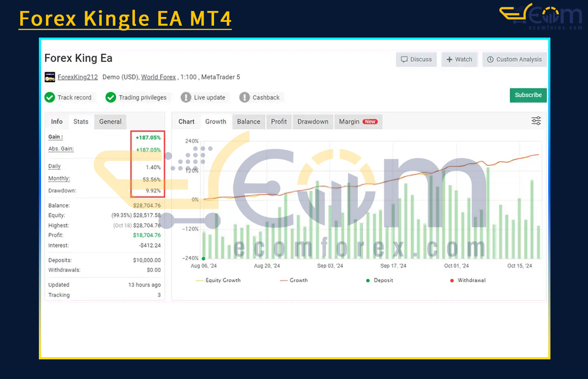Open the ForexKing212 user profile link

tap(78, 77)
